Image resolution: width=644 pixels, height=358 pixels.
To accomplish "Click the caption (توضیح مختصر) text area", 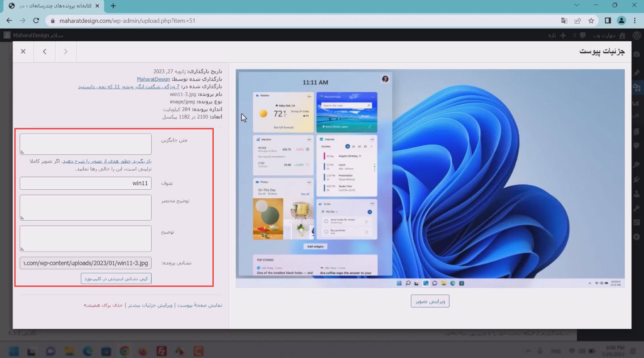I will click(x=85, y=208).
